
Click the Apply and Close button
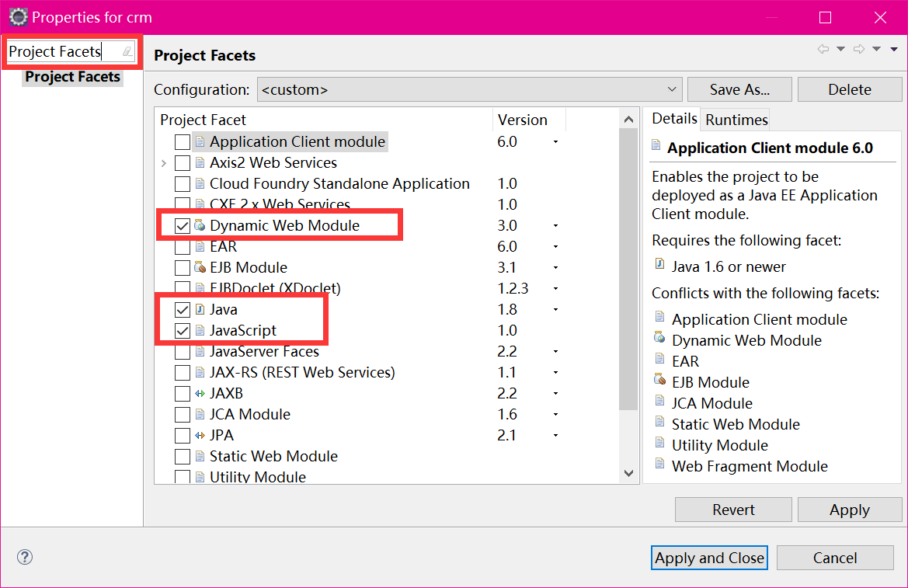click(708, 558)
